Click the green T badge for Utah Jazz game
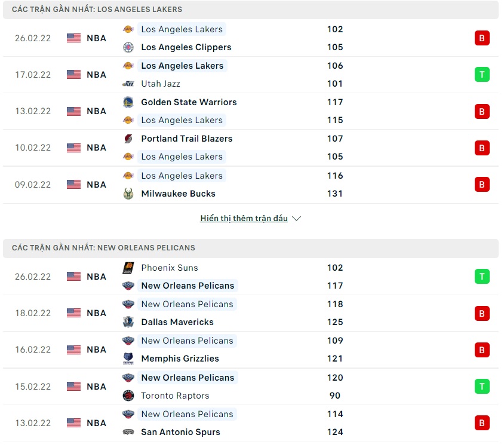 point(482,75)
